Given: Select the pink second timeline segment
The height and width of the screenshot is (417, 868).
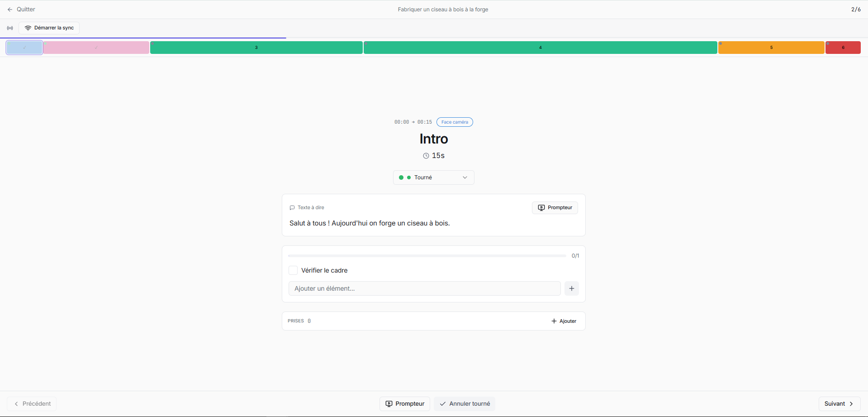Looking at the screenshot, I should 96,48.
